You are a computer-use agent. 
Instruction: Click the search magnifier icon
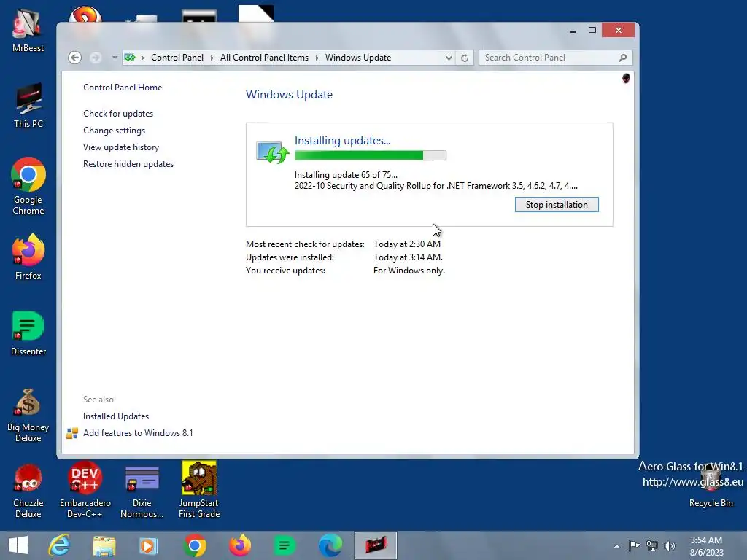[622, 58]
